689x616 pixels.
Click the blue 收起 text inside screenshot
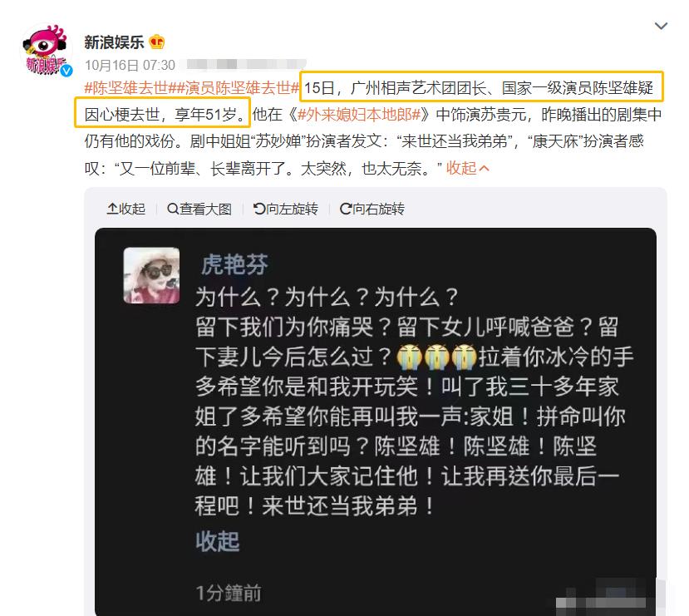tap(218, 541)
